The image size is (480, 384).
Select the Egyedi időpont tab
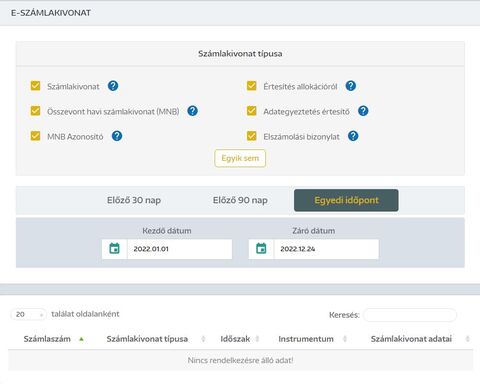point(346,200)
